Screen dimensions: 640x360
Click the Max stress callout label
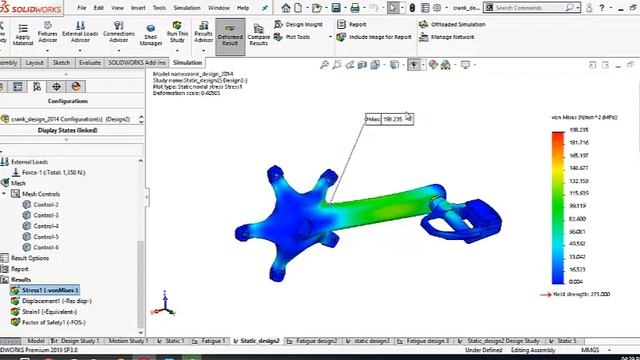(389, 119)
